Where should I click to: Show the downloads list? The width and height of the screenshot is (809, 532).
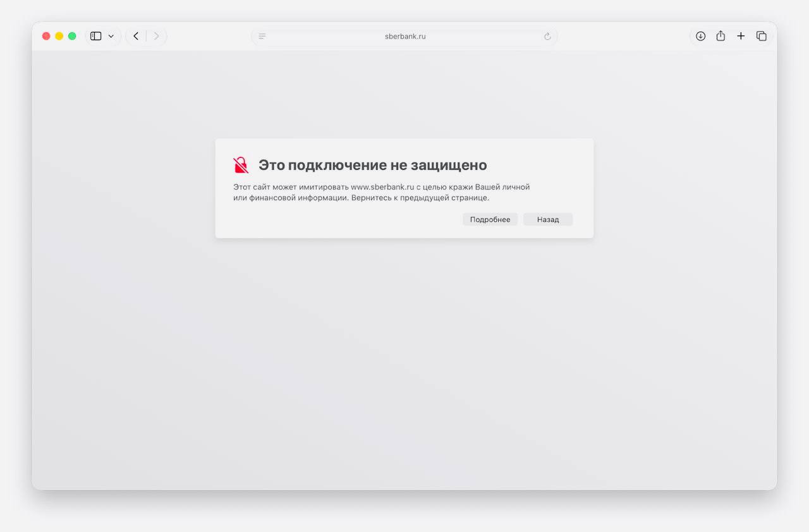700,36
